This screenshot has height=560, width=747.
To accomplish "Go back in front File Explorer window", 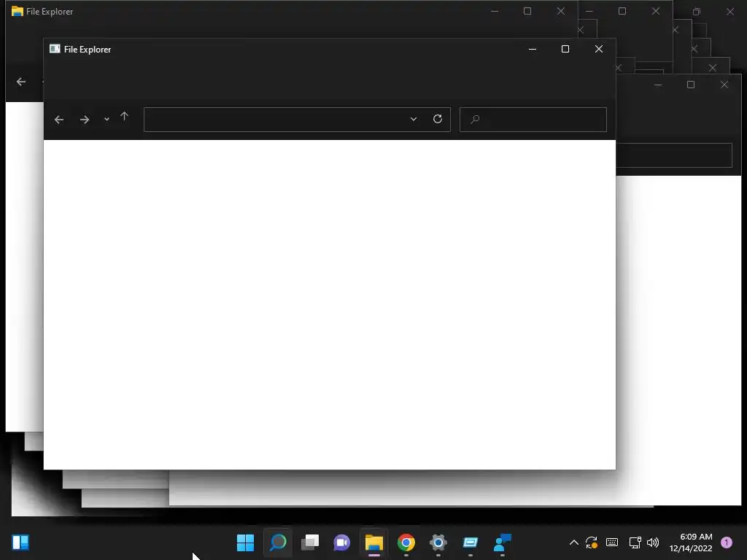I will click(59, 120).
